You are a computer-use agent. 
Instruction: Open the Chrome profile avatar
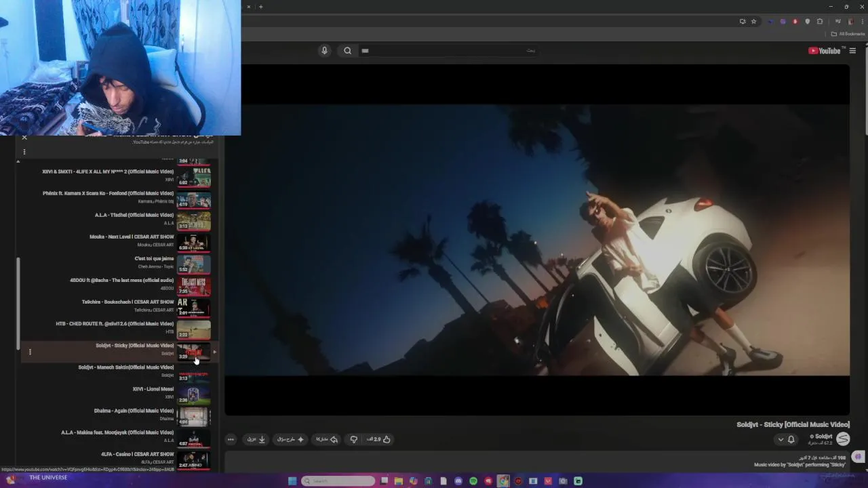point(850,22)
